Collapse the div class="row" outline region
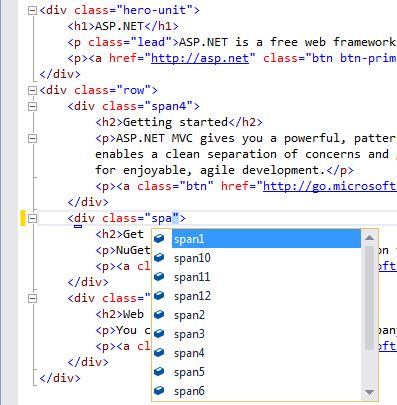 [32, 90]
